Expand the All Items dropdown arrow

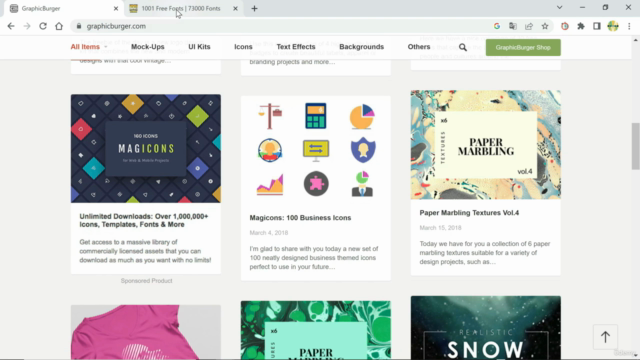pos(106,47)
